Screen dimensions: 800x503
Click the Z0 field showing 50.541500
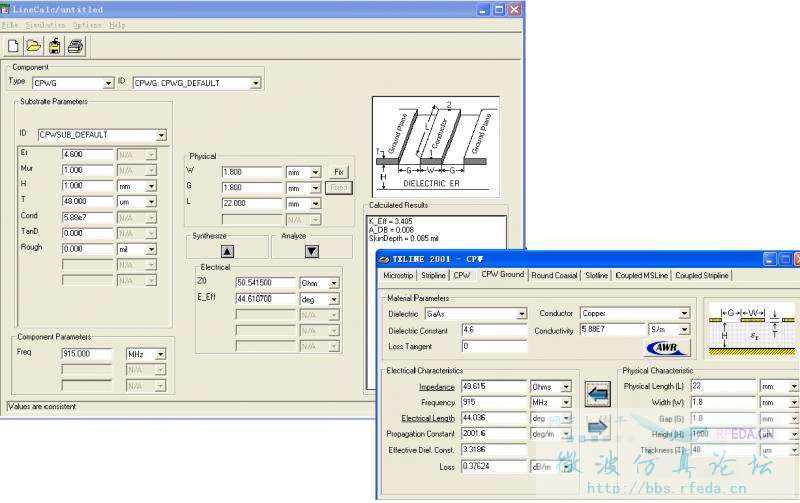pos(266,283)
